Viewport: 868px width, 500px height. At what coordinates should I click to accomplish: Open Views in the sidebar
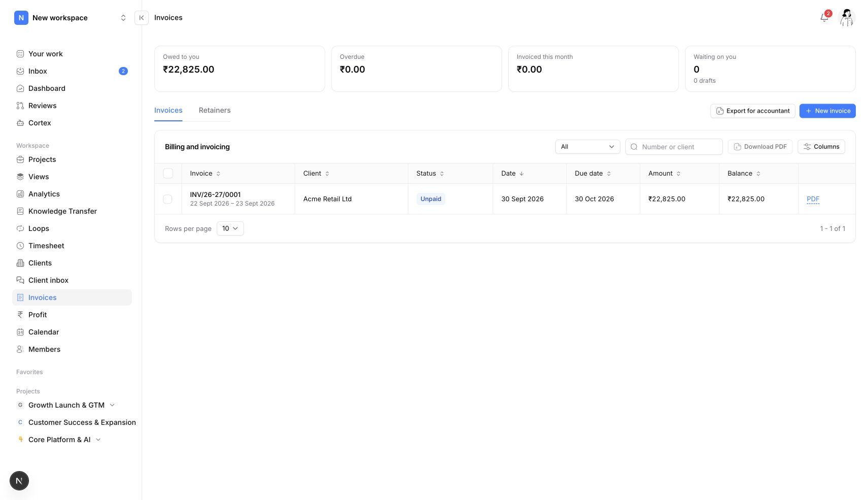(x=72, y=177)
